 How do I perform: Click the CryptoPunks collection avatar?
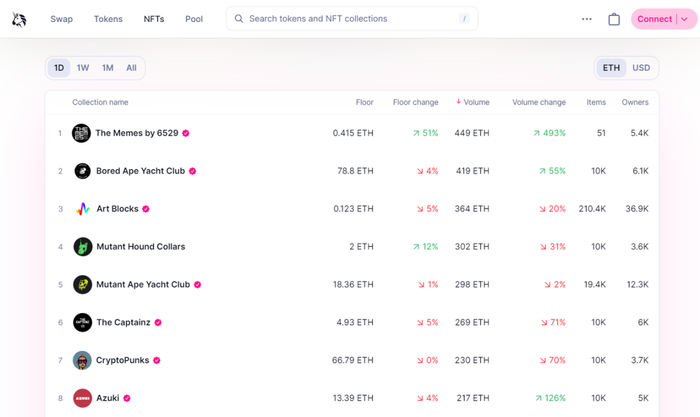82,360
